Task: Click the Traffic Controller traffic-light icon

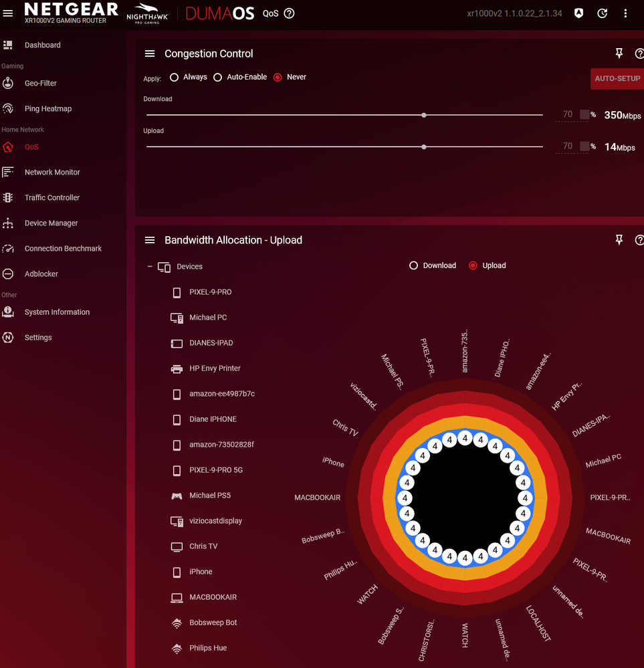Action: 7,197
